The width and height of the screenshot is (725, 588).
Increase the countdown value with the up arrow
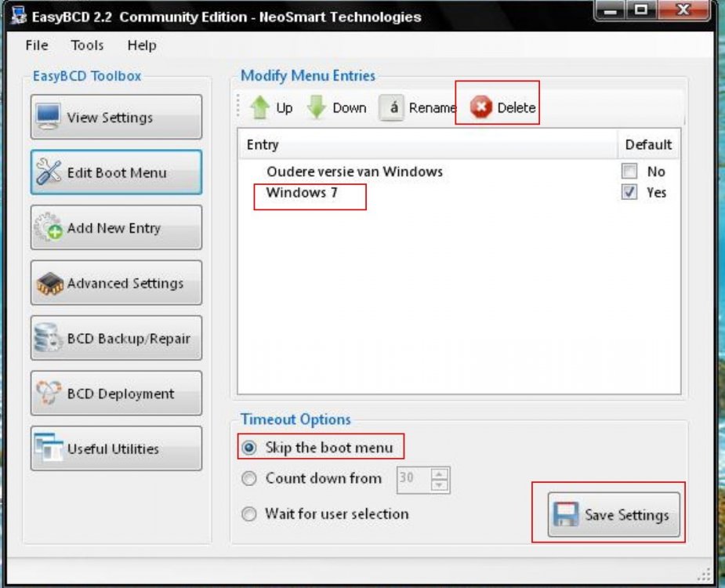point(439,474)
